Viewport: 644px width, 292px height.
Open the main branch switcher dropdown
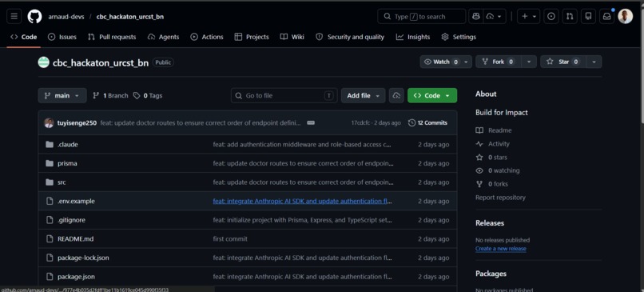(62, 95)
